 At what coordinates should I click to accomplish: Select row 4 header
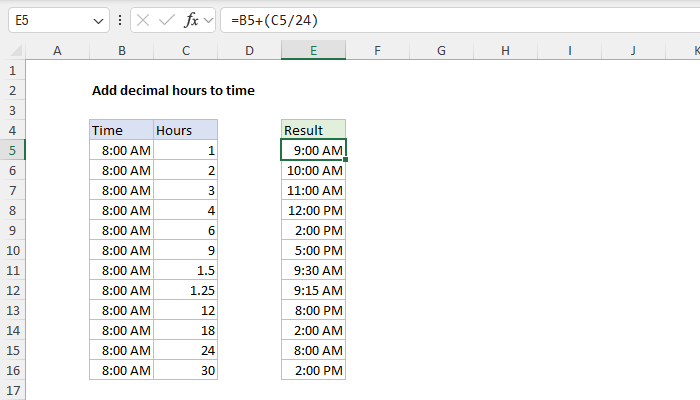click(x=12, y=130)
